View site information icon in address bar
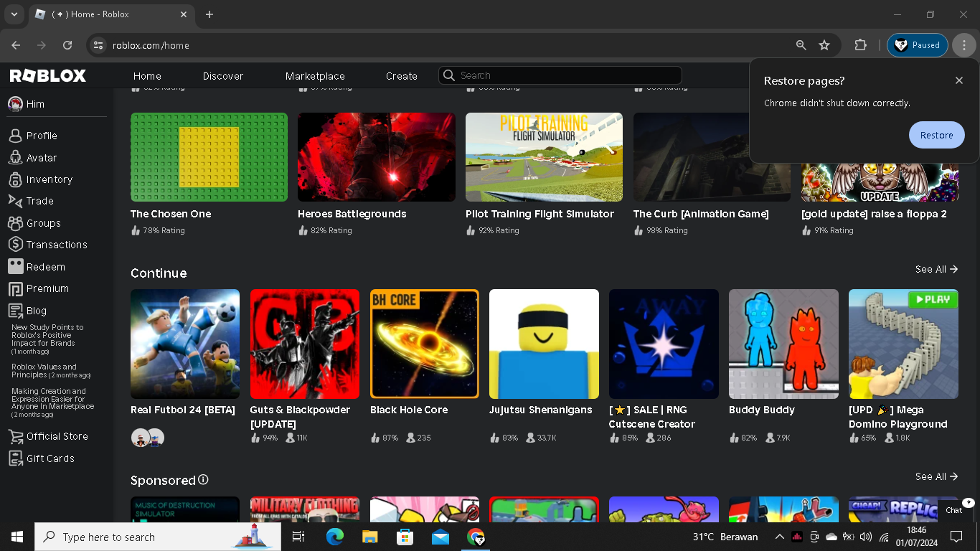 98,45
